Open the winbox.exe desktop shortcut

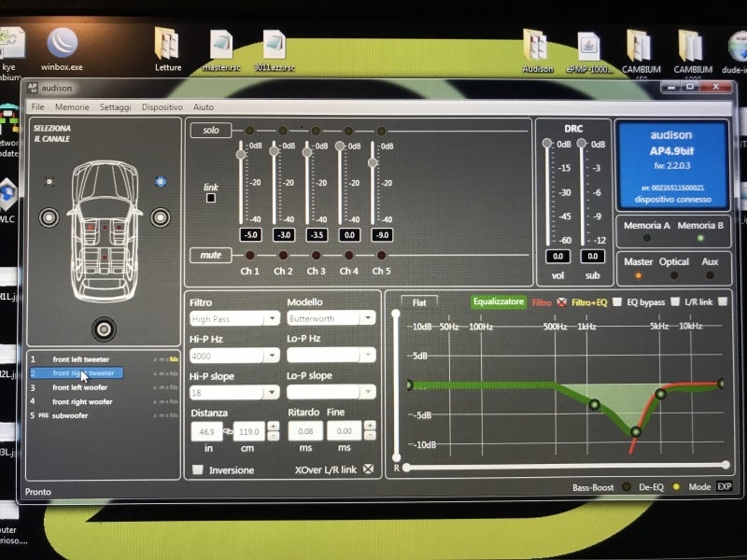click(62, 50)
